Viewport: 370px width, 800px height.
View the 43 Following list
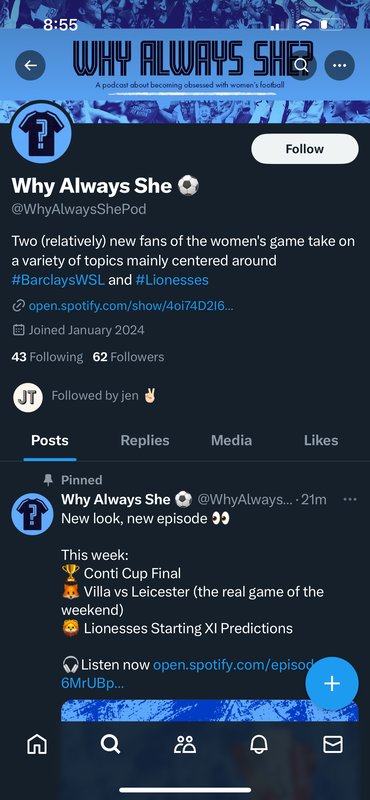click(x=47, y=357)
